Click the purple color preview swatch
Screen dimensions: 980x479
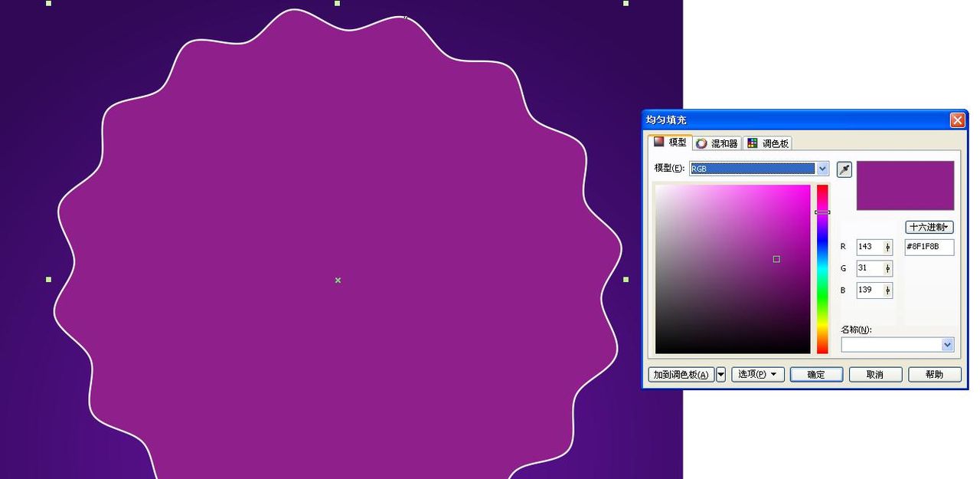point(905,185)
